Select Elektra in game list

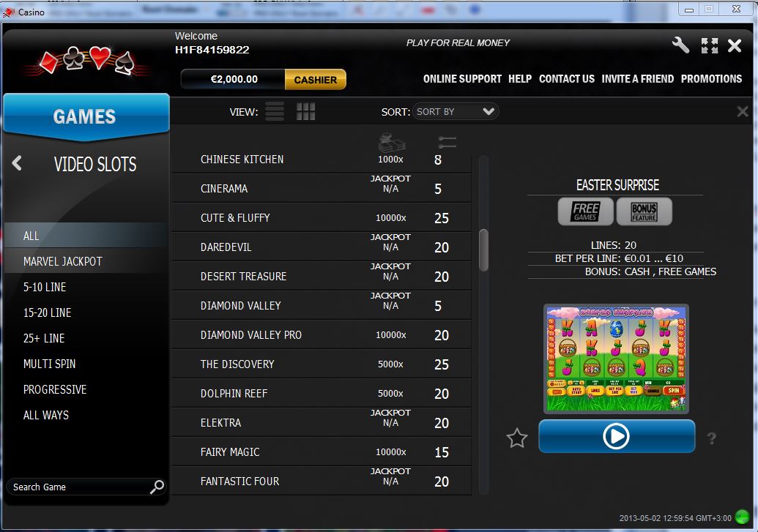coord(322,423)
